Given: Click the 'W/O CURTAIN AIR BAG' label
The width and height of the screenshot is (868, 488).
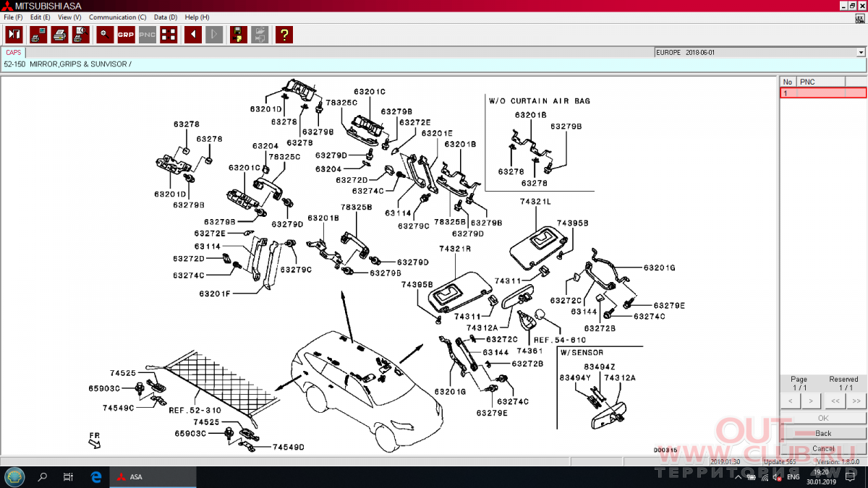Looking at the screenshot, I should point(540,100).
